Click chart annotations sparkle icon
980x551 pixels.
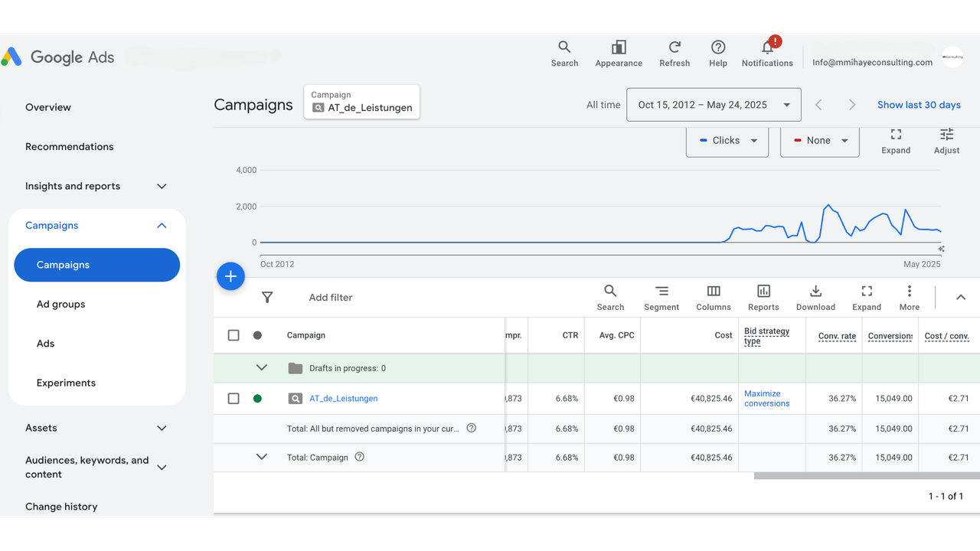(942, 249)
